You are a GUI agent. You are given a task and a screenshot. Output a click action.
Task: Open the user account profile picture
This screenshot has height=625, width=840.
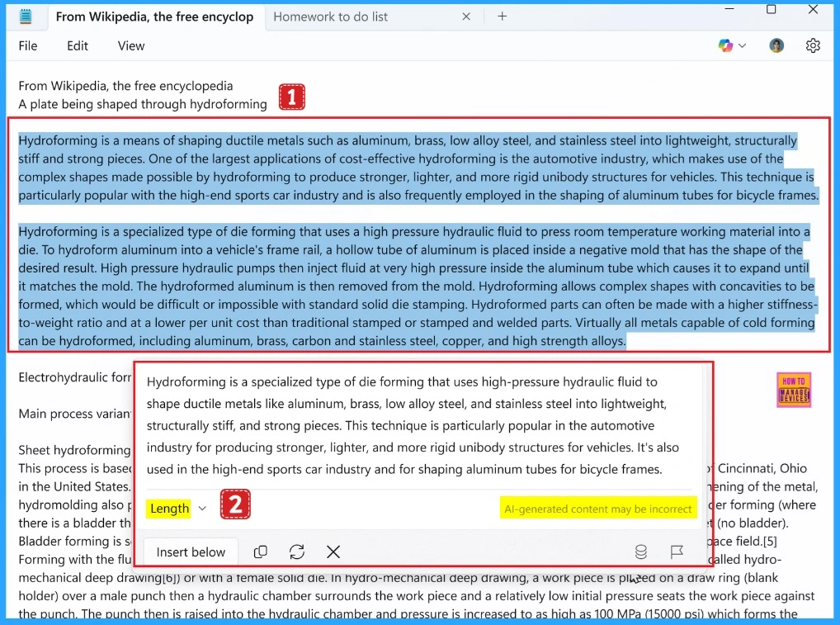(x=776, y=45)
